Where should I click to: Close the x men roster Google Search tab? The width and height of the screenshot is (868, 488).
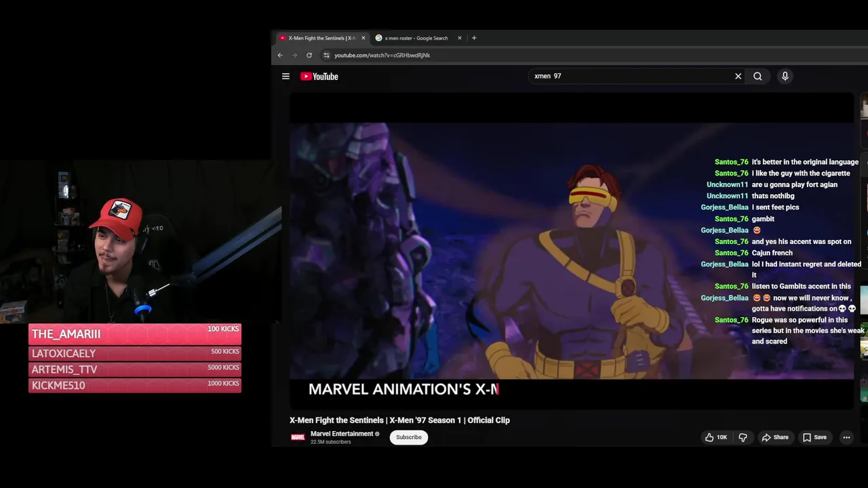click(x=460, y=38)
